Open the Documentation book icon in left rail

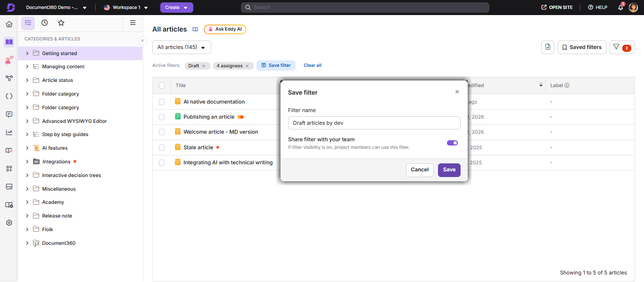tap(9, 42)
